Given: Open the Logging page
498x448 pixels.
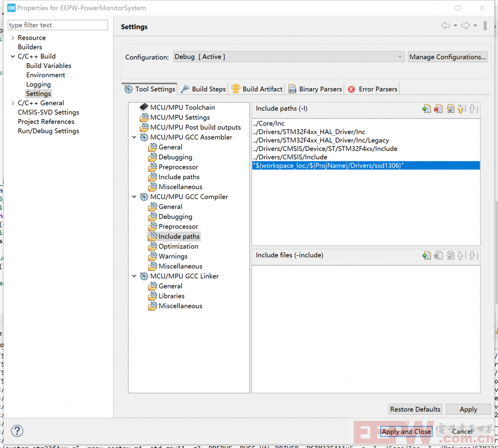Looking at the screenshot, I should [x=38, y=85].
